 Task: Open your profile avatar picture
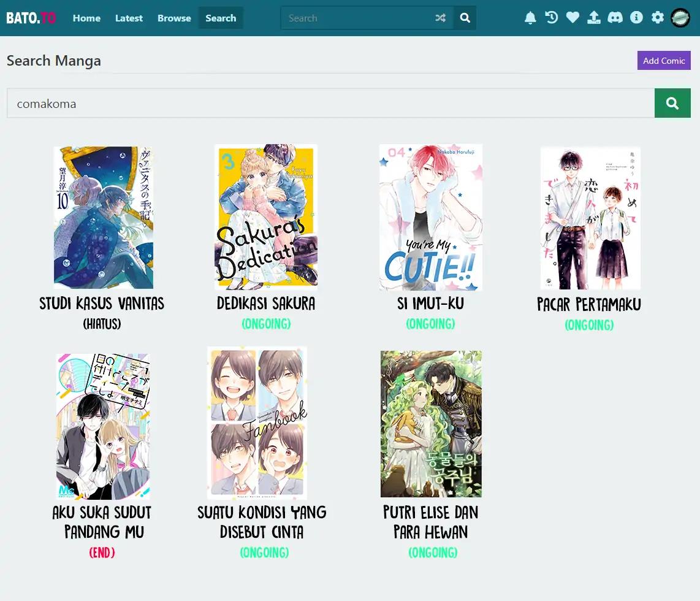tap(679, 17)
